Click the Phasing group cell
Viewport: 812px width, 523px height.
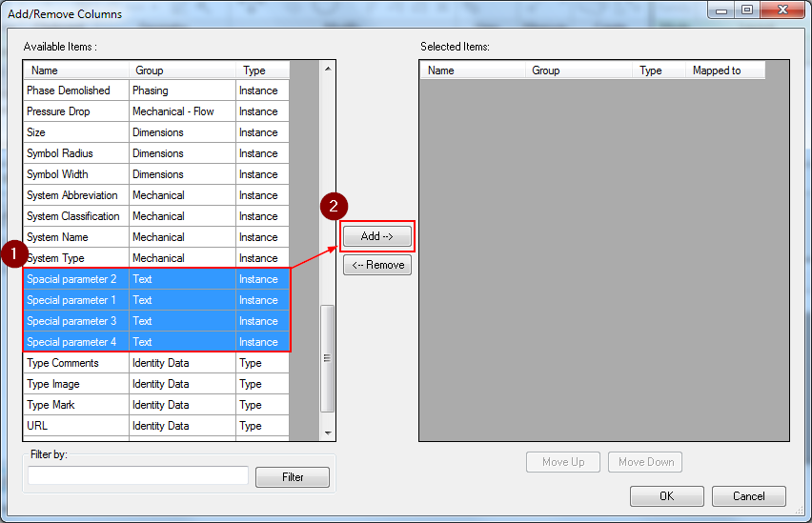(x=182, y=91)
